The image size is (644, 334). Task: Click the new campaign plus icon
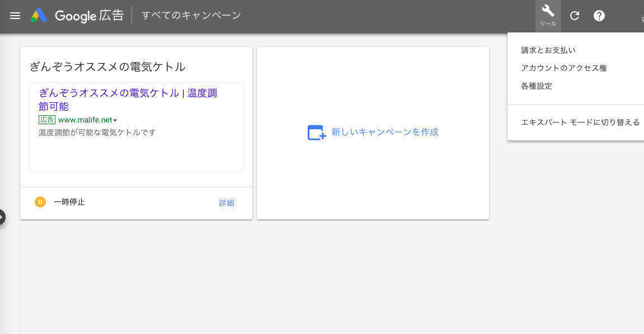pyautogui.click(x=317, y=132)
